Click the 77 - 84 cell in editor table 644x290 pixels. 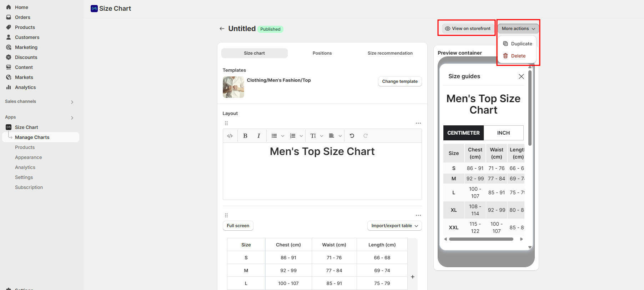point(334,270)
